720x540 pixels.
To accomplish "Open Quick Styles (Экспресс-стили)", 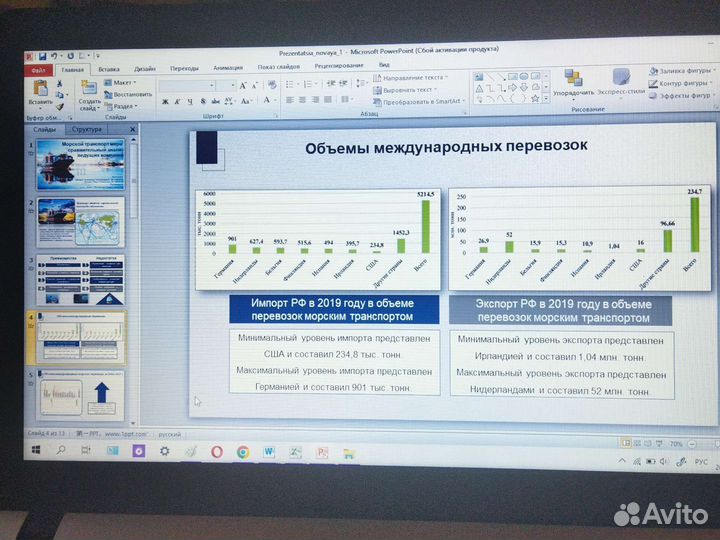I will (x=621, y=83).
